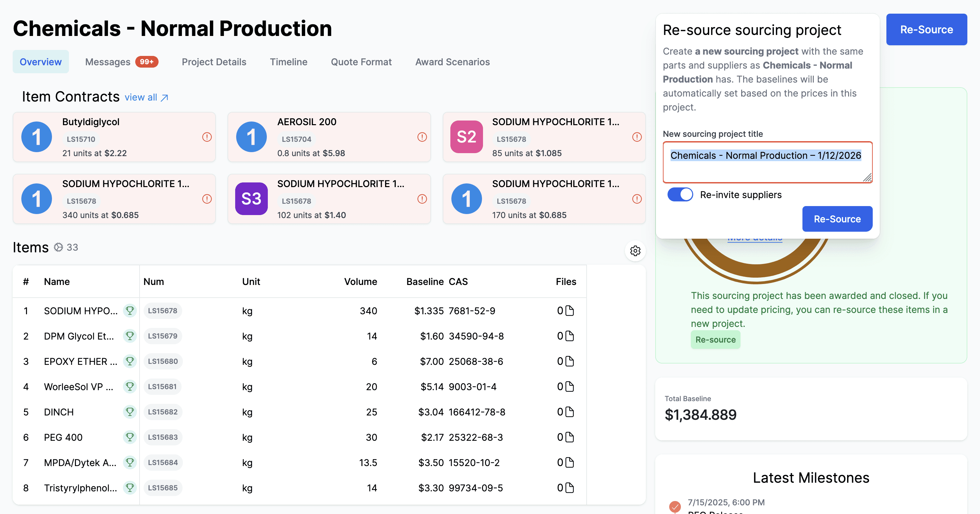Open the items table settings gear
Screen dimensions: 980x514
[635, 251]
